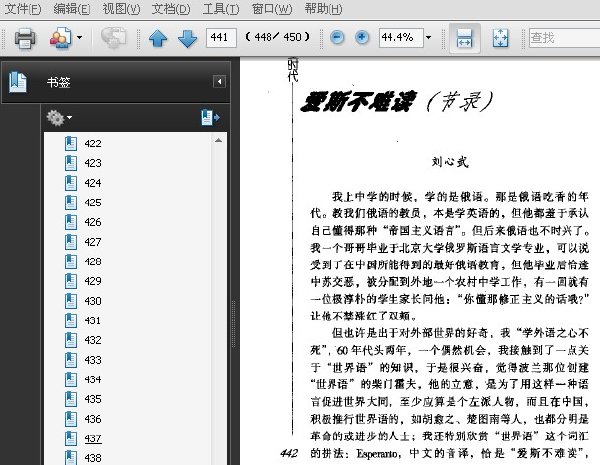Select bookmark 434
Screen dimensions: 600x465
[93, 379]
